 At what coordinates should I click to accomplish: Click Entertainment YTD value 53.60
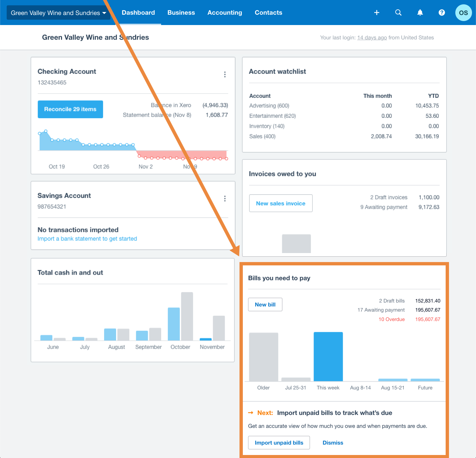(x=432, y=116)
